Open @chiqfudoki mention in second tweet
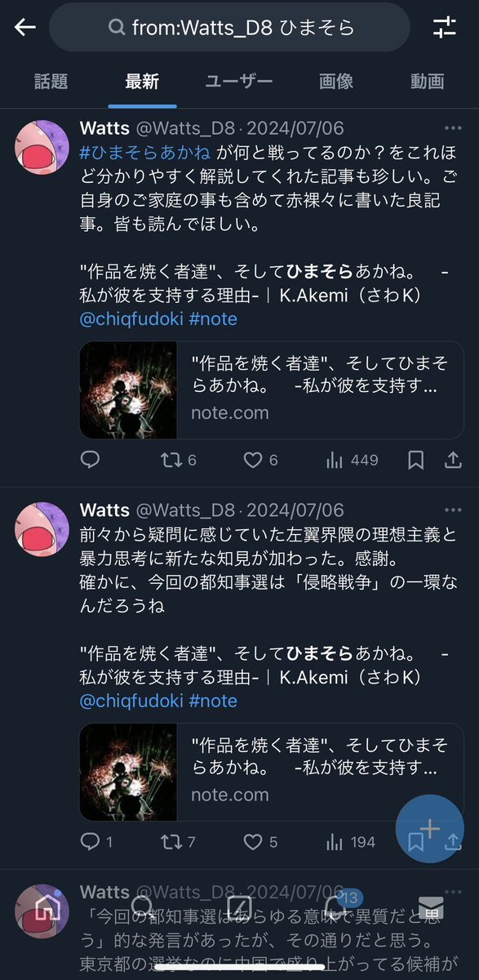The width and height of the screenshot is (479, 980). (131, 701)
